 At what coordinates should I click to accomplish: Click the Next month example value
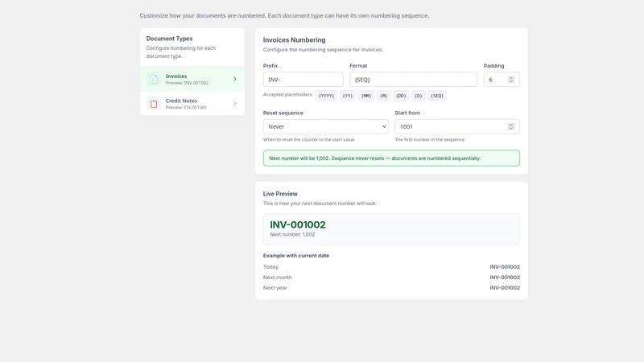[x=505, y=278]
